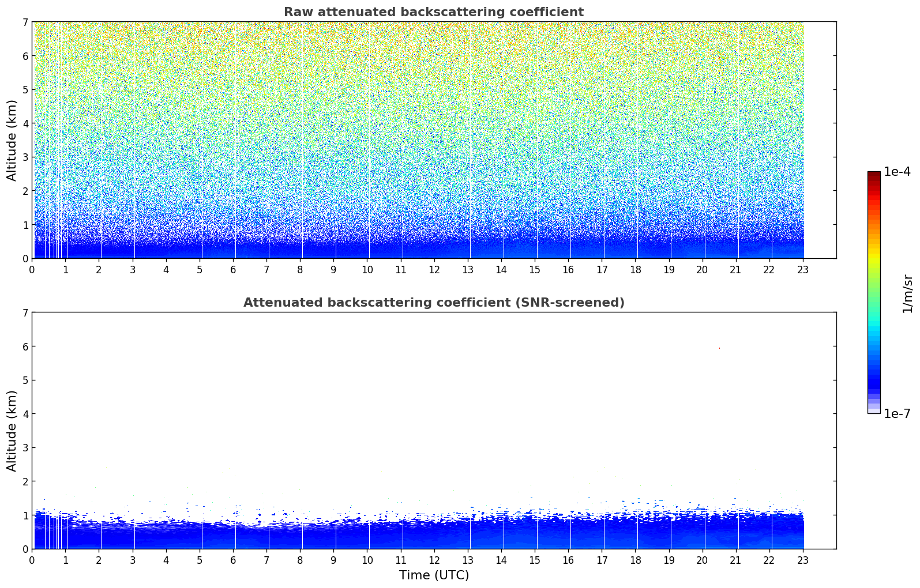Click the '0' hour tick under the bottom plot
The width and height of the screenshot is (920, 588).
(x=32, y=560)
